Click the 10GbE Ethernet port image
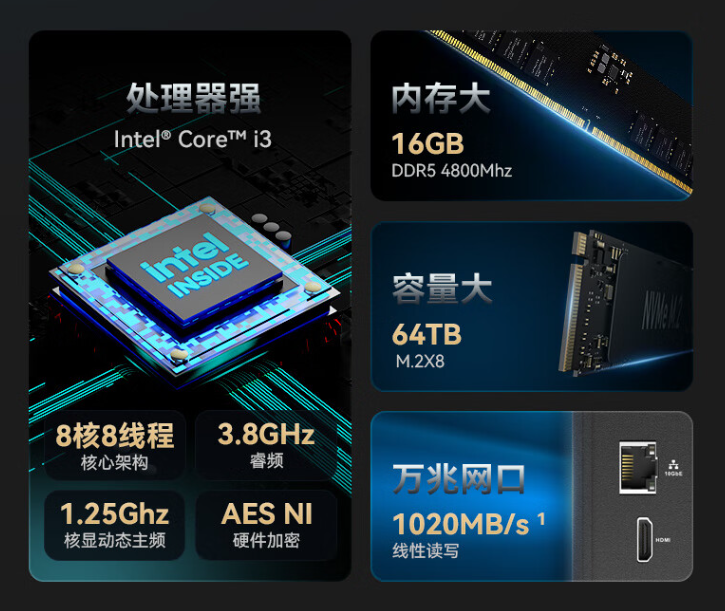Screen dimensions: 725x611 (x=638, y=467)
